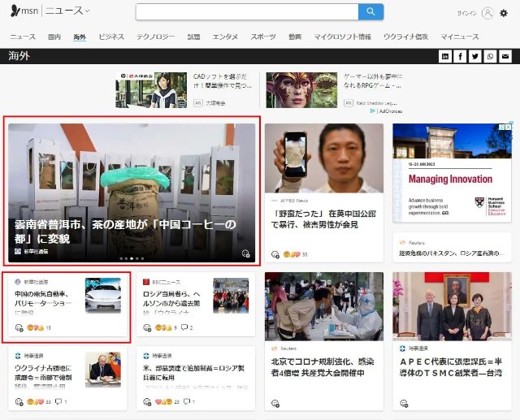Image resolution: width=520 pixels, height=420 pixels.
Task: Share page via WhatsApp icon
Action: (x=490, y=56)
